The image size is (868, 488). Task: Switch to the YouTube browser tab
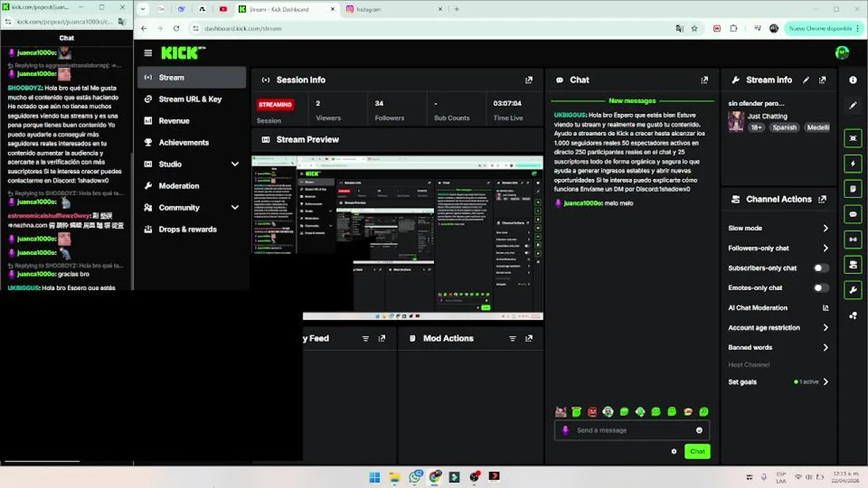pyautogui.click(x=223, y=9)
